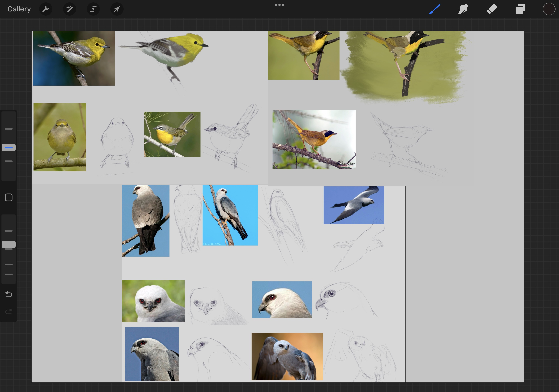
Task: Click the flying kite bird photo
Action: tap(354, 205)
